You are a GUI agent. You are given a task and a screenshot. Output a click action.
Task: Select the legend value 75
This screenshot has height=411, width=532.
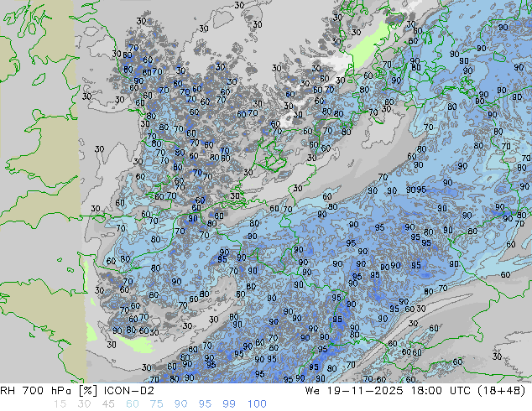click(156, 404)
